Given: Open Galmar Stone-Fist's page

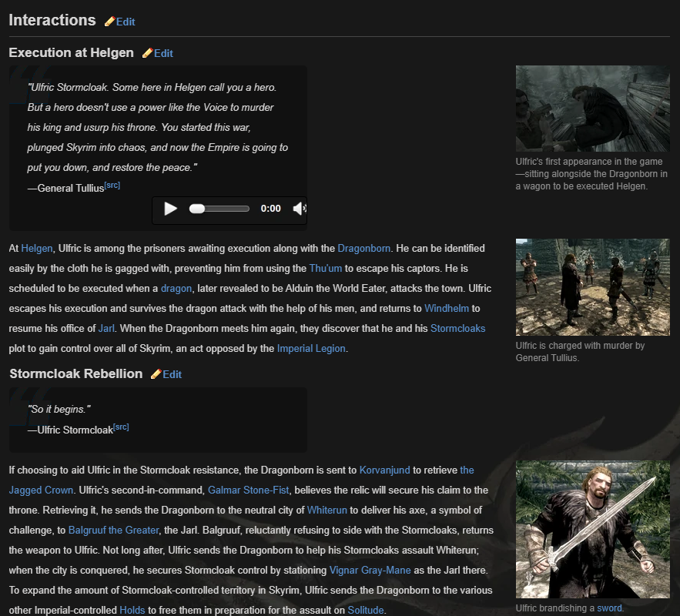Looking at the screenshot, I should (x=248, y=490).
